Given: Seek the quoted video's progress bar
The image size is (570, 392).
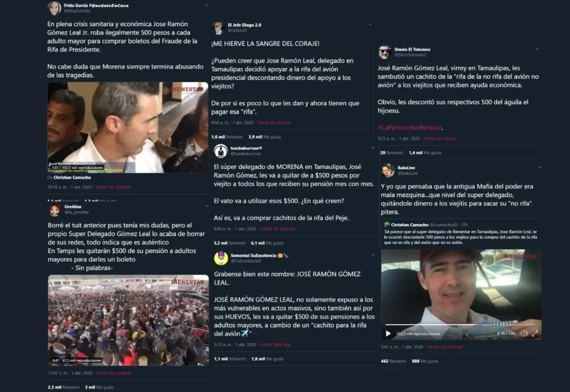Looking at the screenshot, I should [461, 325].
